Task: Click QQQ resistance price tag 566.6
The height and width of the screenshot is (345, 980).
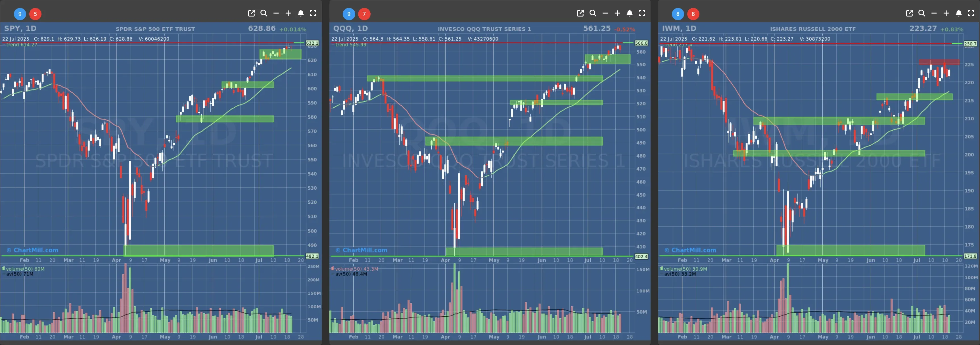Action: [x=641, y=43]
